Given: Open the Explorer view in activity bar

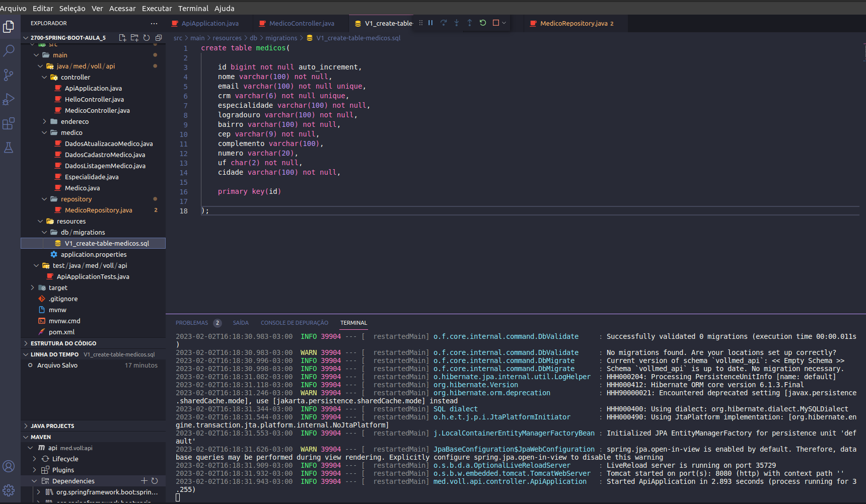Looking at the screenshot, I should [9, 26].
